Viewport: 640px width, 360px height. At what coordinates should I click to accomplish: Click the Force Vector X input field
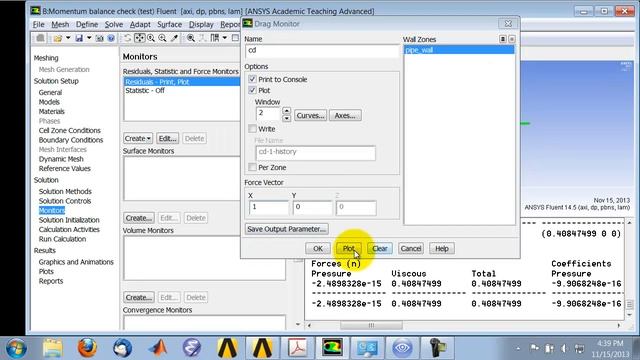[x=269, y=208]
